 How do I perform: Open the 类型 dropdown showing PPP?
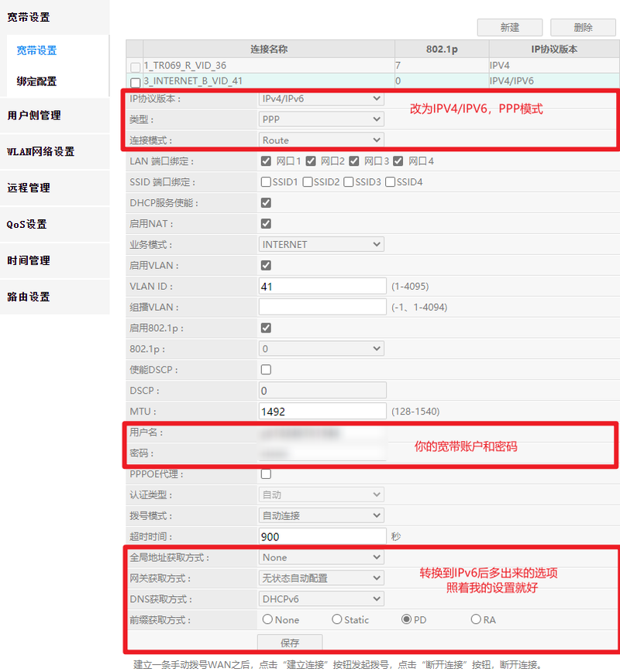pos(321,119)
